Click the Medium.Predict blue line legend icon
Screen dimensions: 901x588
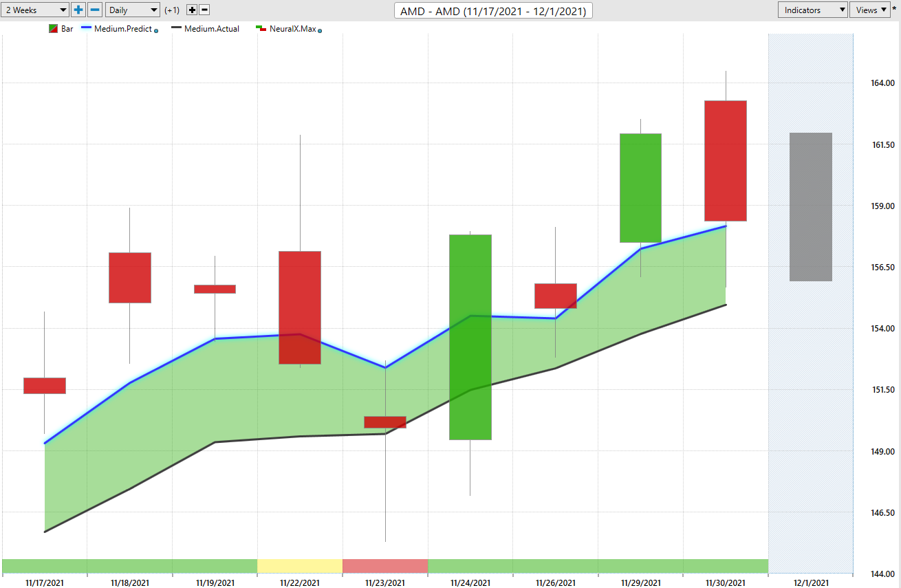pos(85,28)
